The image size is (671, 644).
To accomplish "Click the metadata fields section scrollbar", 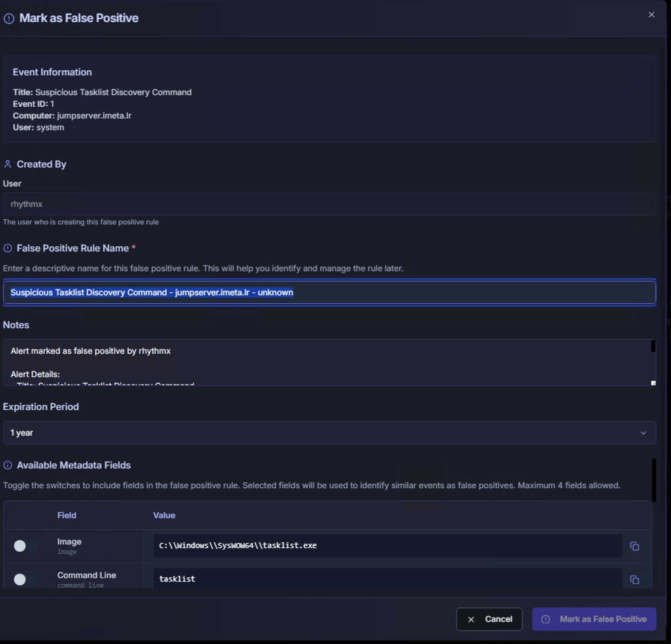I will [x=654, y=480].
